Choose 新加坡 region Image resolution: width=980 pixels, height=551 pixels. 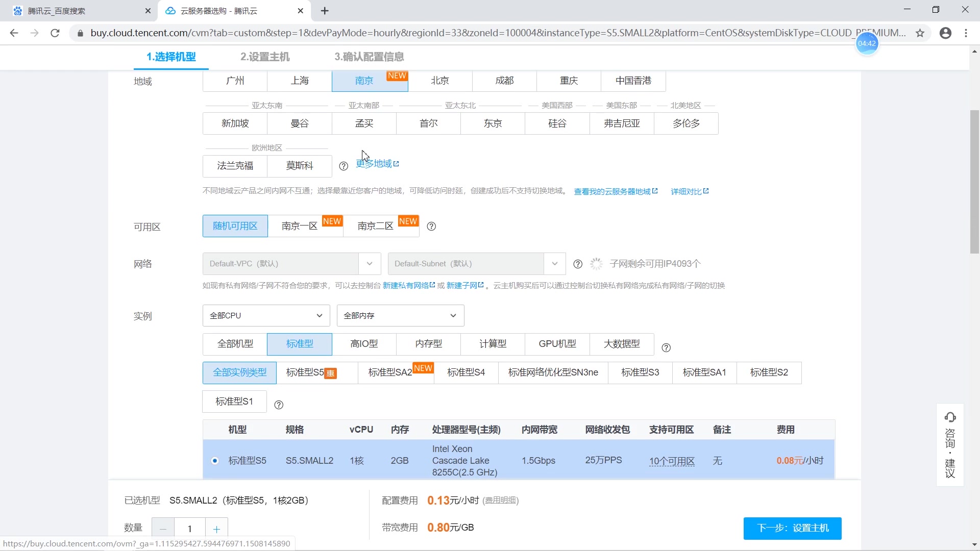235,123
